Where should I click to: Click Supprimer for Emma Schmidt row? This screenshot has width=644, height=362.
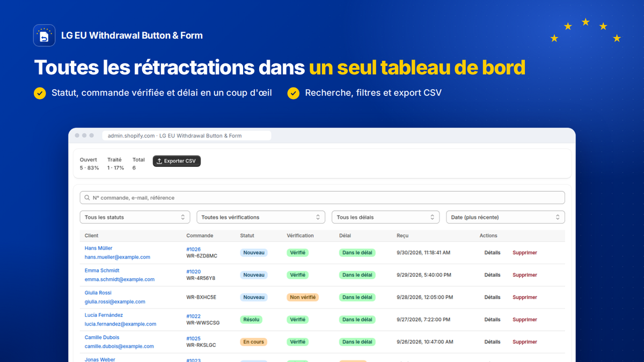pos(525,275)
